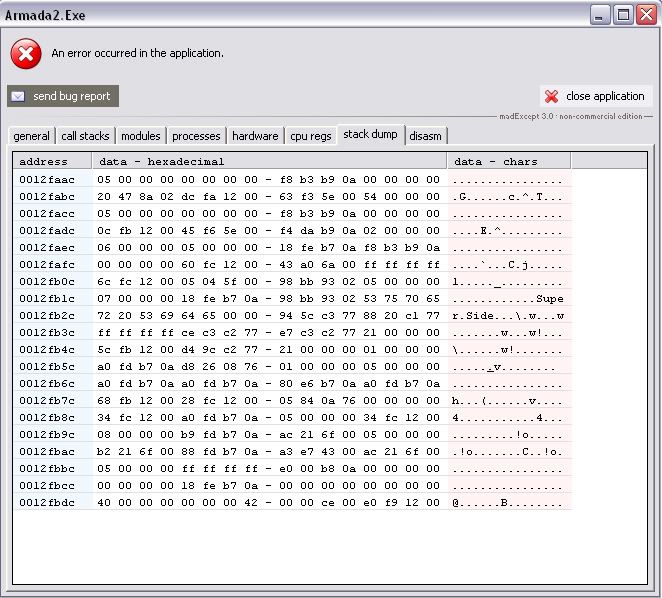
Task: Select address row 0012fafc
Action: pos(293,264)
